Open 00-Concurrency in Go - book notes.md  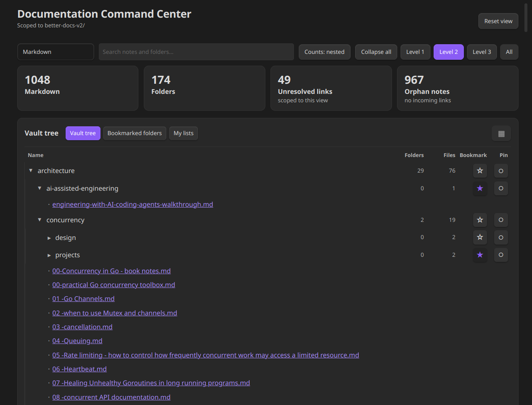(111, 271)
